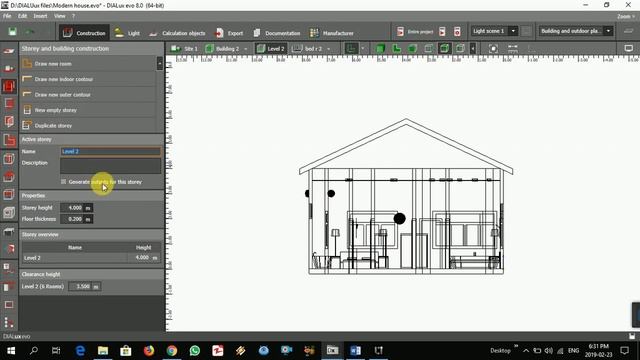Select the highlighted green wireframe cube view
Screen dimensions: 640x360
click(x=444, y=49)
